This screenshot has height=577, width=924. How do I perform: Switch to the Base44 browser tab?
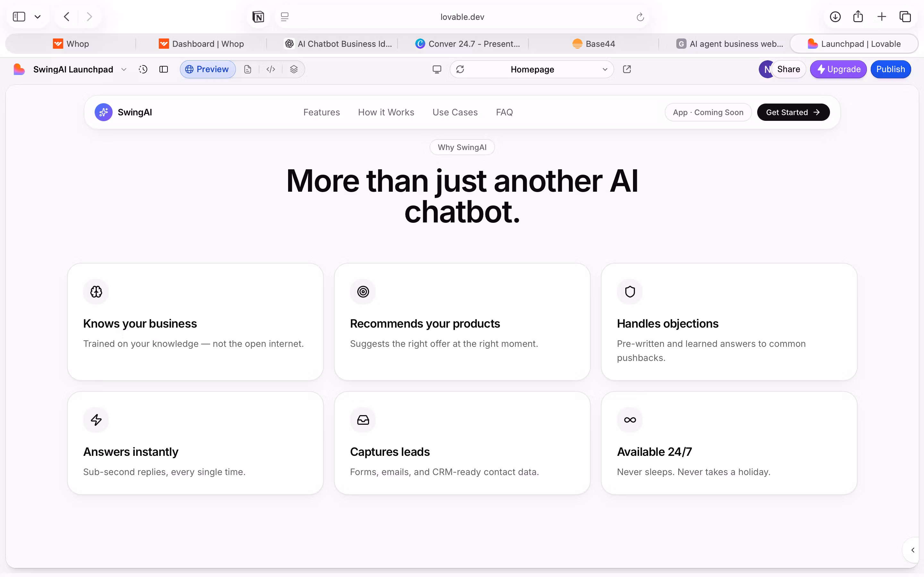593,44
